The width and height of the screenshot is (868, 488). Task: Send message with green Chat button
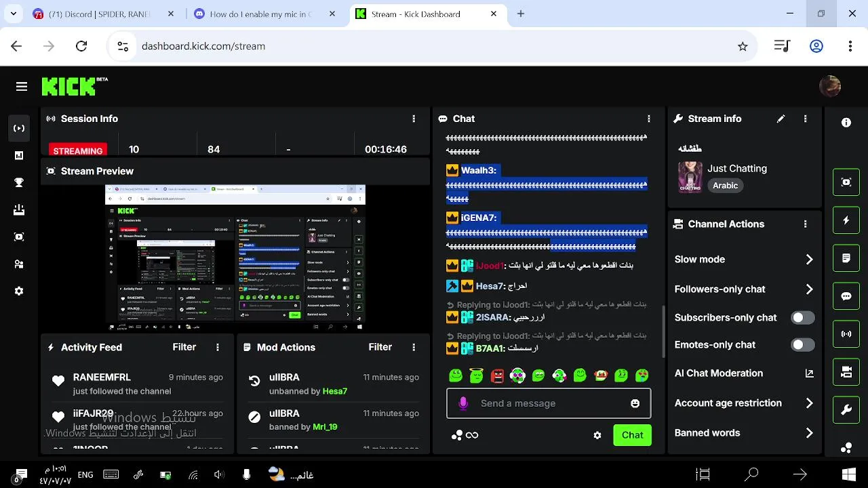[632, 435]
